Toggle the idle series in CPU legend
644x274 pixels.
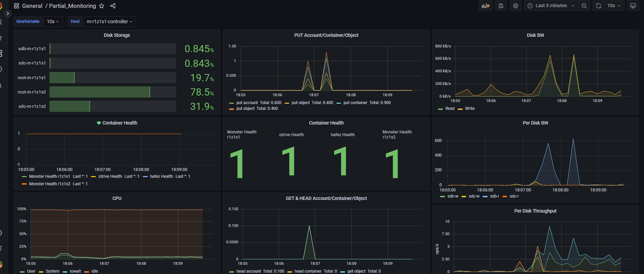[x=94, y=271]
